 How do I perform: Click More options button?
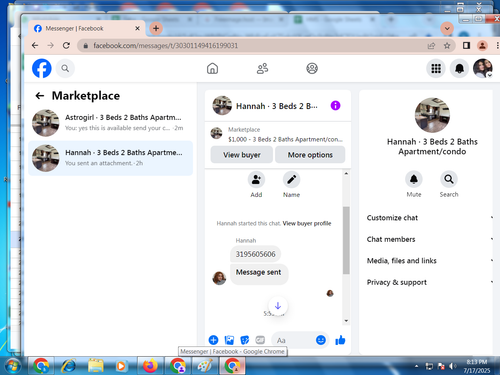tap(310, 155)
